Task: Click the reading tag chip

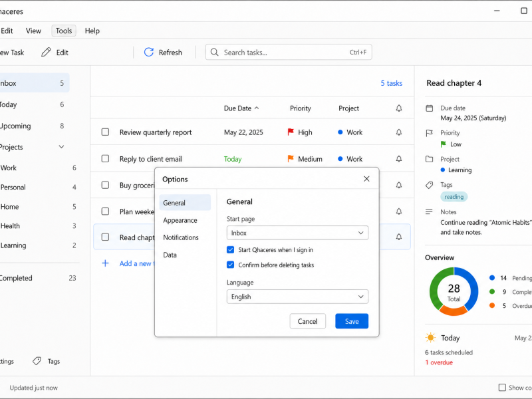Action: [454, 197]
